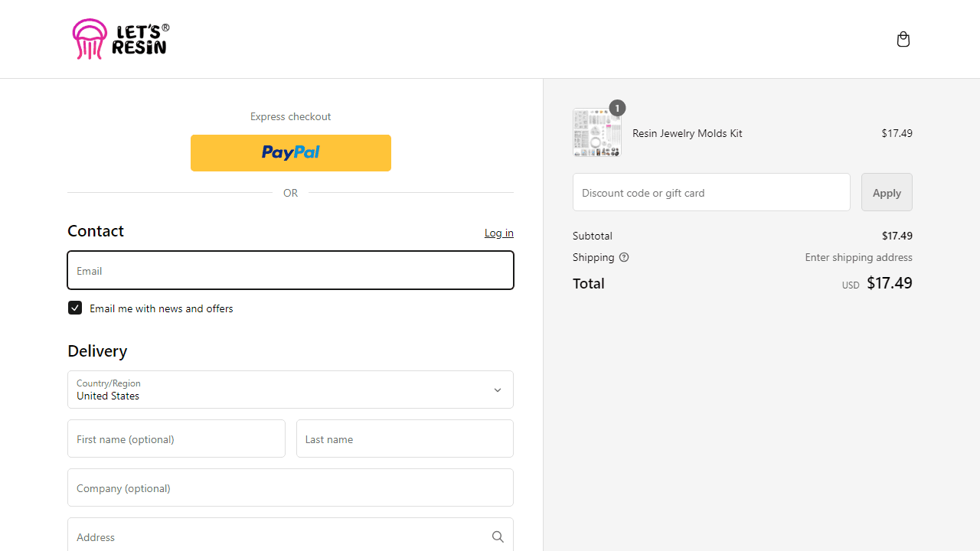The height and width of the screenshot is (551, 980).
Task: Click the Enter shipping address text
Action: [x=858, y=257]
